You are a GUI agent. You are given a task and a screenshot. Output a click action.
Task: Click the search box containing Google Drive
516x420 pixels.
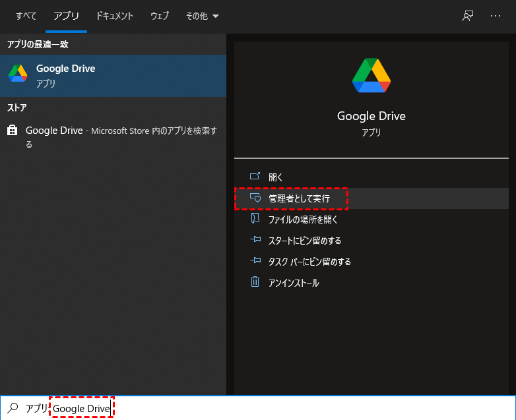click(x=258, y=408)
